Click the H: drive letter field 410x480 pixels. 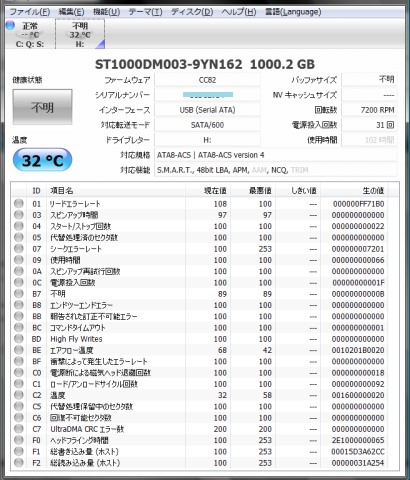click(x=207, y=140)
